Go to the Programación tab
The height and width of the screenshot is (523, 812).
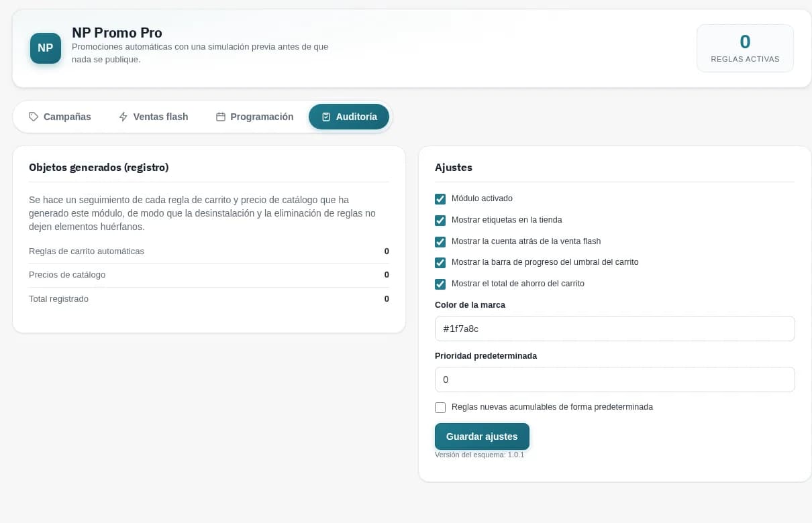[254, 117]
